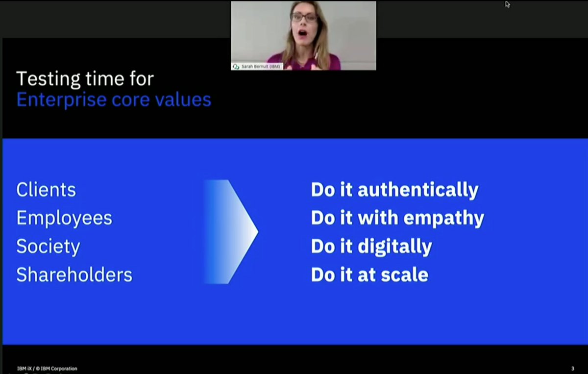Click the mouse cursor area near top right
This screenshot has height=374, width=588.
(507, 4)
